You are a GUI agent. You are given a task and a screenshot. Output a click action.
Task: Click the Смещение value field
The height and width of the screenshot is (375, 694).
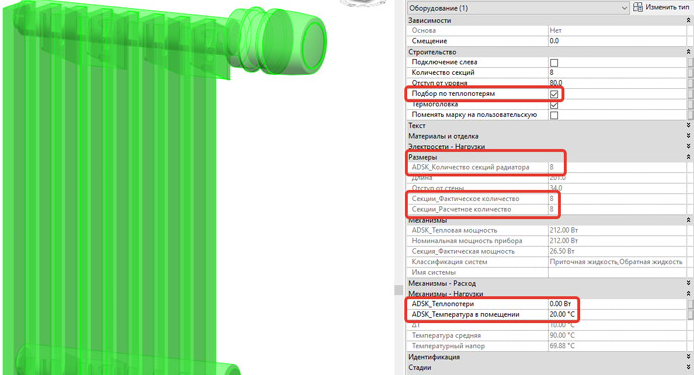pos(617,41)
